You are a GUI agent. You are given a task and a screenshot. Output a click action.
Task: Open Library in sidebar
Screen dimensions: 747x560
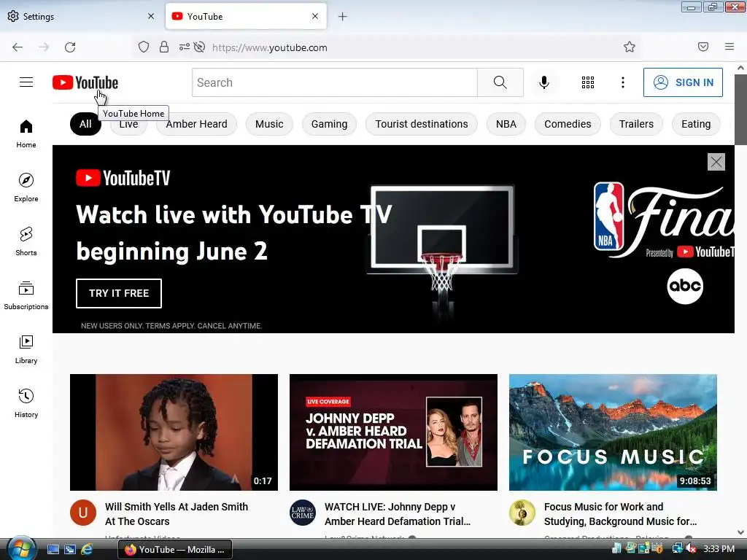pyautogui.click(x=26, y=349)
